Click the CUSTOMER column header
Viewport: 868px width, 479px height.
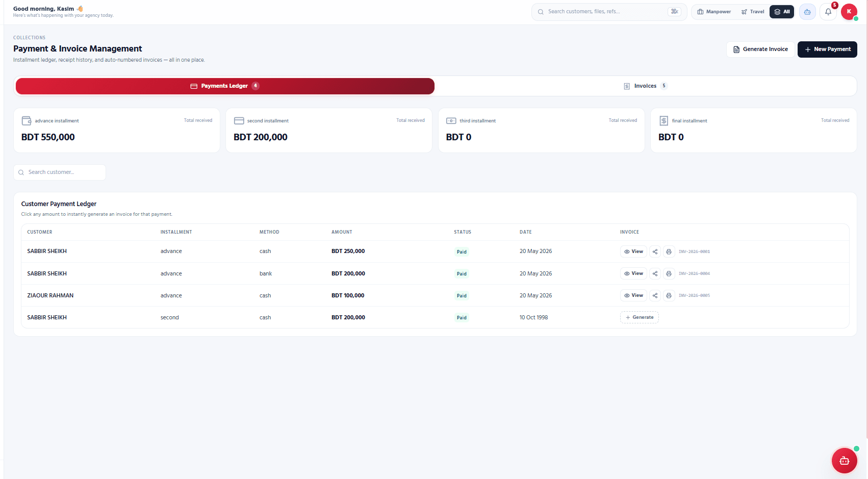pos(40,232)
